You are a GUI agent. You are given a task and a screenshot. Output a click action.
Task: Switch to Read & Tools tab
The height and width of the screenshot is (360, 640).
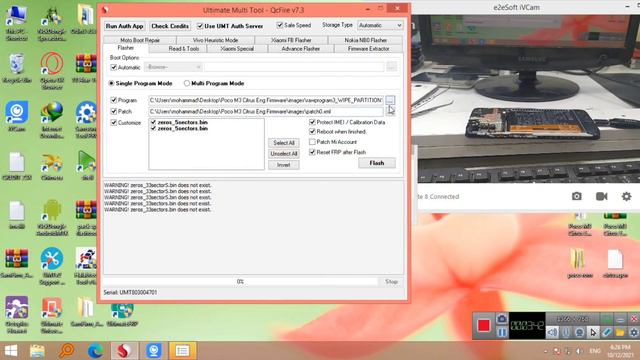click(x=184, y=49)
